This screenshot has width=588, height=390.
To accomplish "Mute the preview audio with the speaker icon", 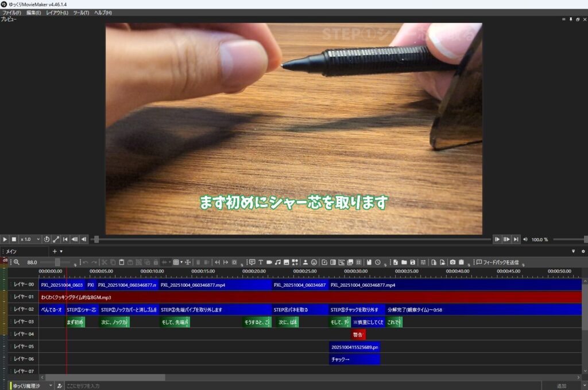I will (x=525, y=239).
